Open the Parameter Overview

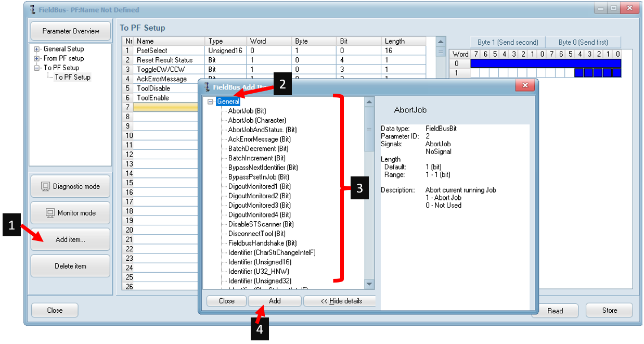[x=71, y=31]
